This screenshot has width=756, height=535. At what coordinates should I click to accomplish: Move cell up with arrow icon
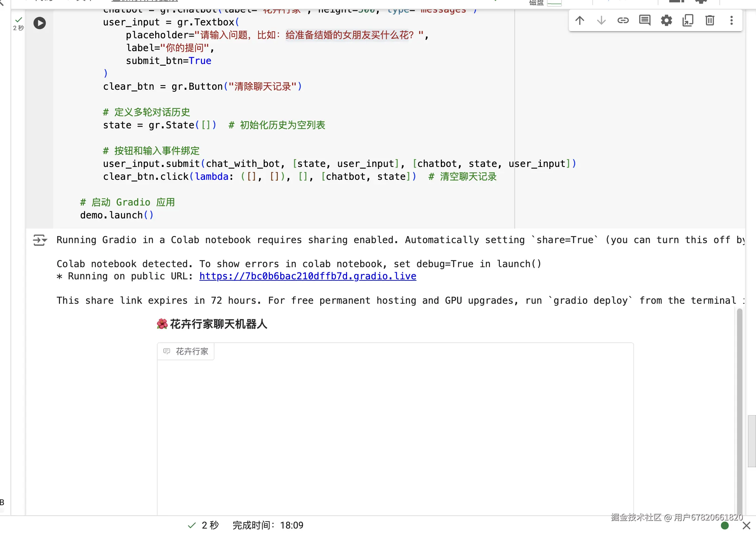point(580,21)
